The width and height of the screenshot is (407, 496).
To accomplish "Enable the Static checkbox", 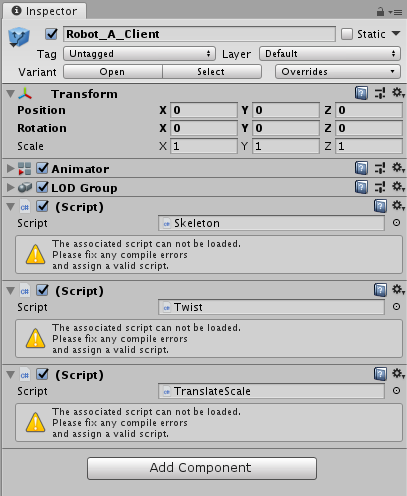I will [x=347, y=34].
